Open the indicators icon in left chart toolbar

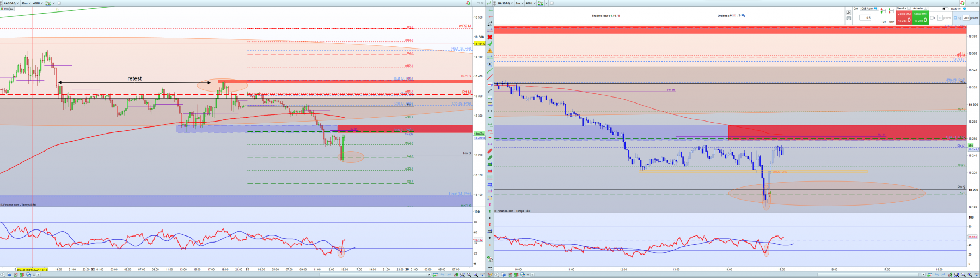click(x=48, y=3)
